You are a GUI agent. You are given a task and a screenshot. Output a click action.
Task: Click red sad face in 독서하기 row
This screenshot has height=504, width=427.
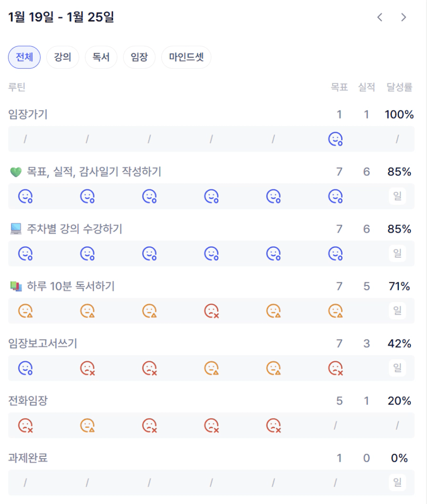[211, 311]
